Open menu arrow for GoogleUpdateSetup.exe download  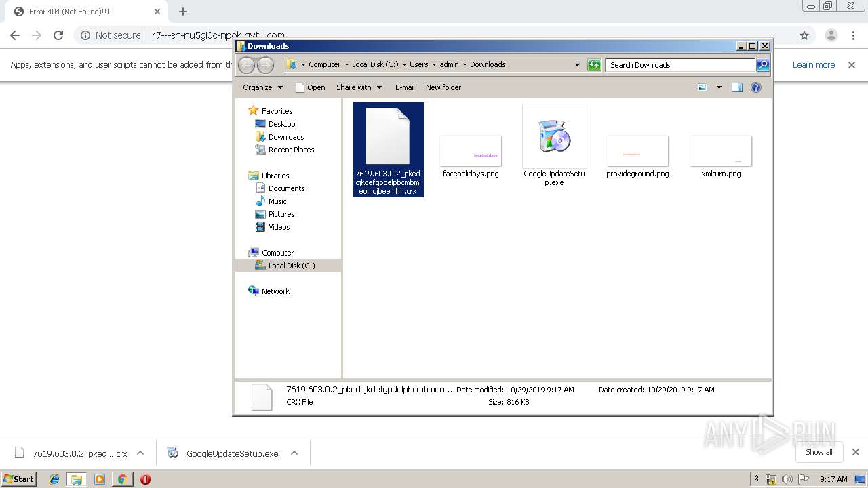[294, 453]
